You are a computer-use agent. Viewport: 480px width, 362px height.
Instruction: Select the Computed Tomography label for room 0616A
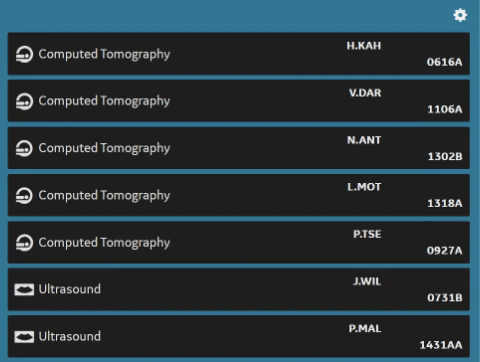(x=104, y=54)
